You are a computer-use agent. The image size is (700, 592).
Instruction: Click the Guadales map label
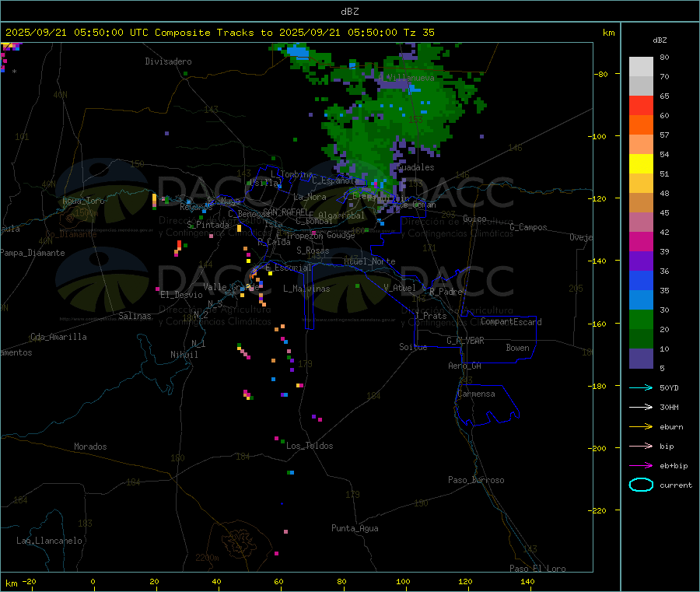pyautogui.click(x=415, y=167)
